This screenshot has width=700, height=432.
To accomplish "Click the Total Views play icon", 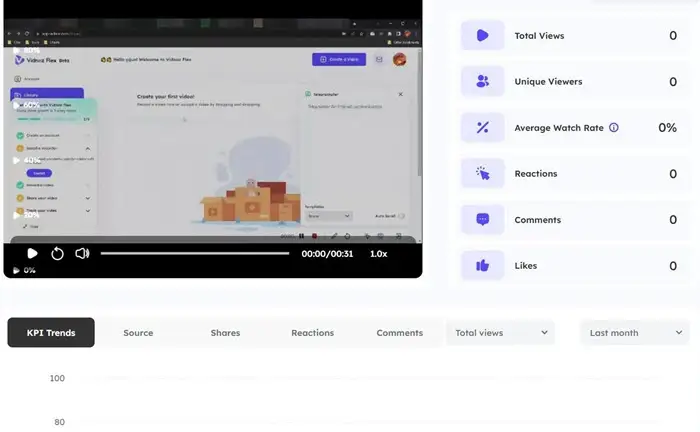I will pyautogui.click(x=482, y=35).
